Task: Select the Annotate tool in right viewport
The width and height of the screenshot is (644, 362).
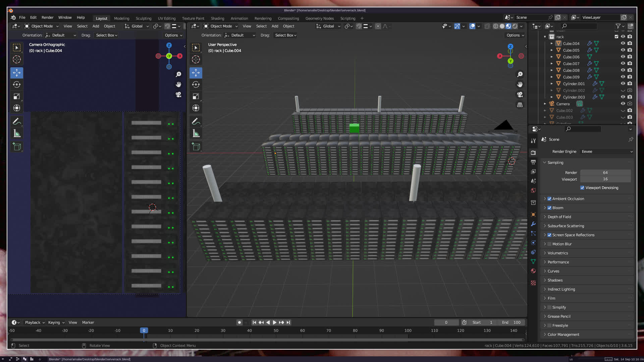Action: 196,121
